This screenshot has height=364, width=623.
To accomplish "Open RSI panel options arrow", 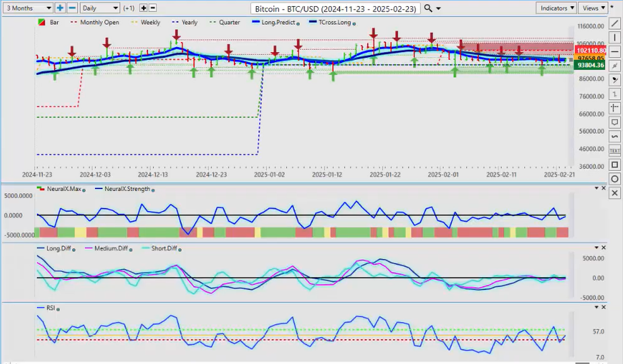I will pyautogui.click(x=596, y=307).
